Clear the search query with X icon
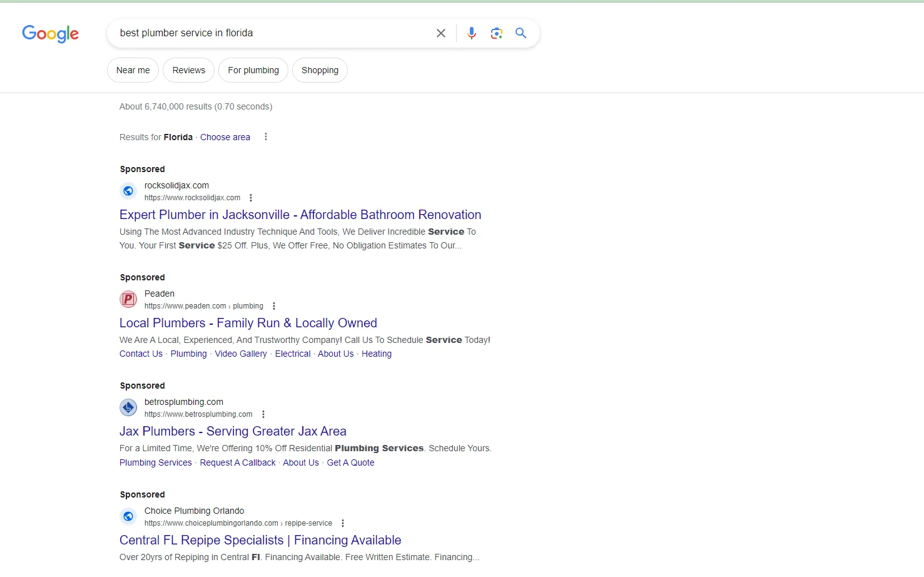 coord(441,33)
